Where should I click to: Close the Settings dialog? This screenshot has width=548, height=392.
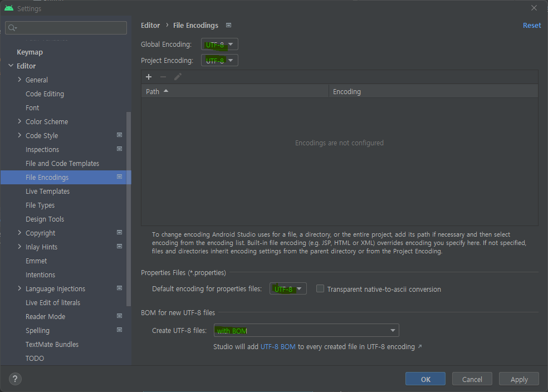coord(534,8)
